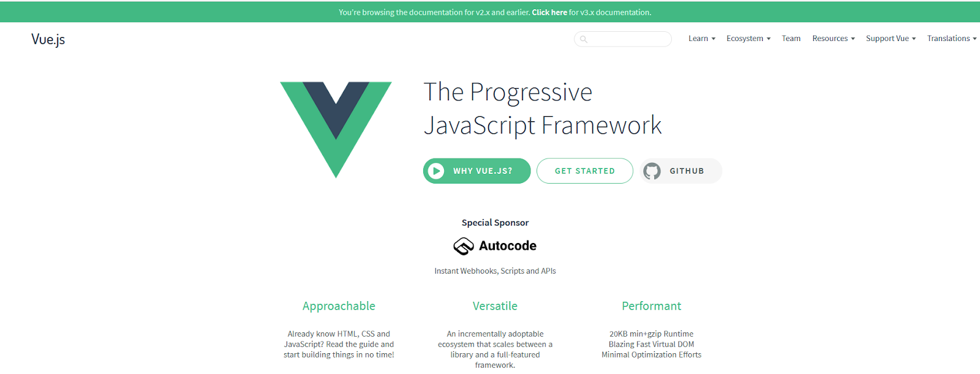Click the '20KB min+gzip Runtime' text
Image resolution: width=980 pixels, height=374 pixels.
coord(652,334)
